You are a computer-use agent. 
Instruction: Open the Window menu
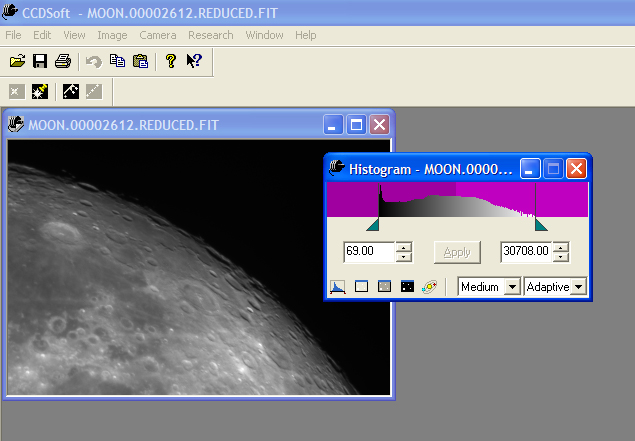click(x=264, y=35)
